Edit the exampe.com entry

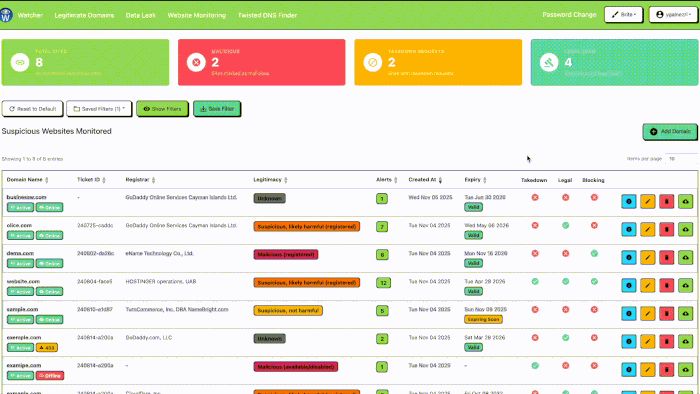[x=647, y=369]
